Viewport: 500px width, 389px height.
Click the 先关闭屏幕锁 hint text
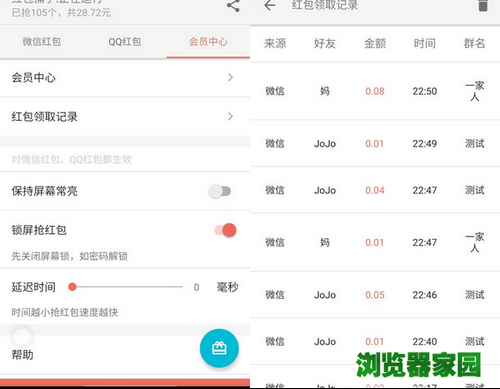point(69,256)
